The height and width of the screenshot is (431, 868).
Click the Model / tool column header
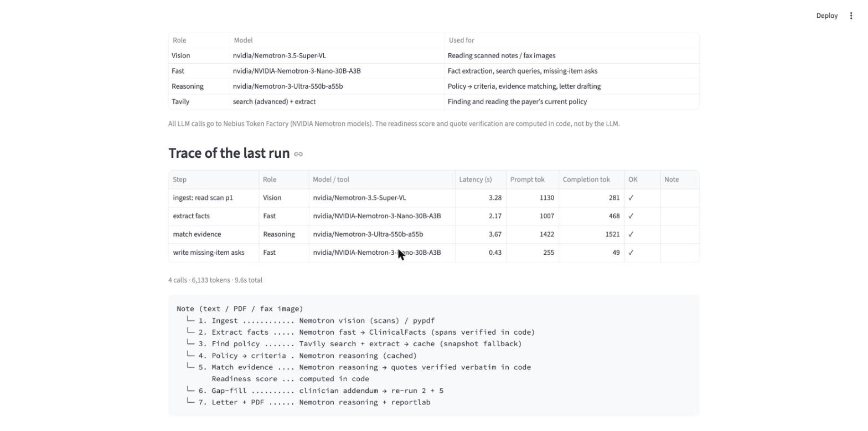click(382, 179)
